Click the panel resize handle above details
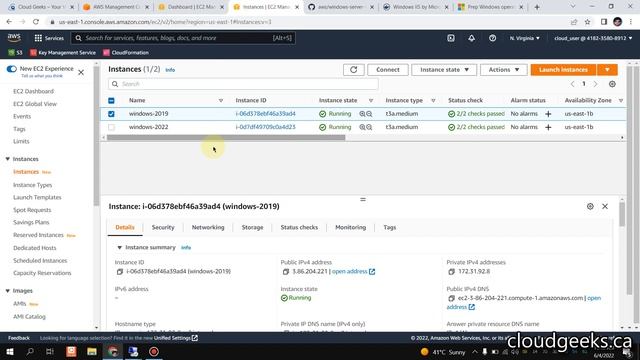640x360 pixels. [363, 200]
